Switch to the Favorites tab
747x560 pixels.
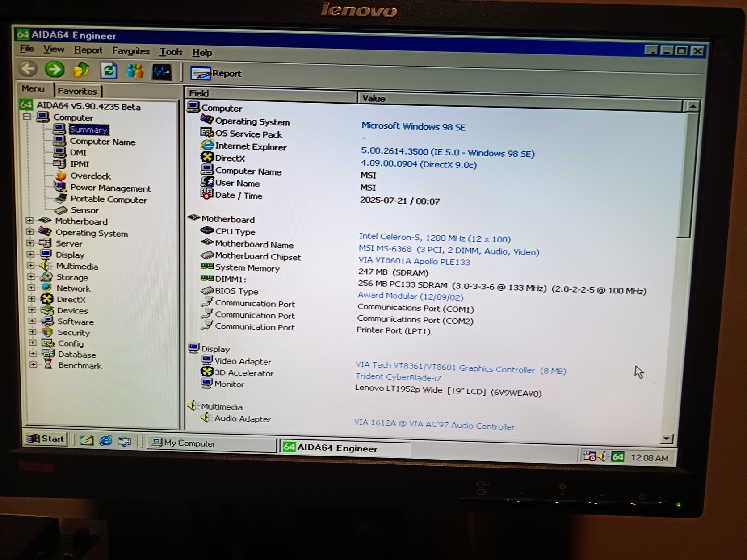click(x=77, y=91)
